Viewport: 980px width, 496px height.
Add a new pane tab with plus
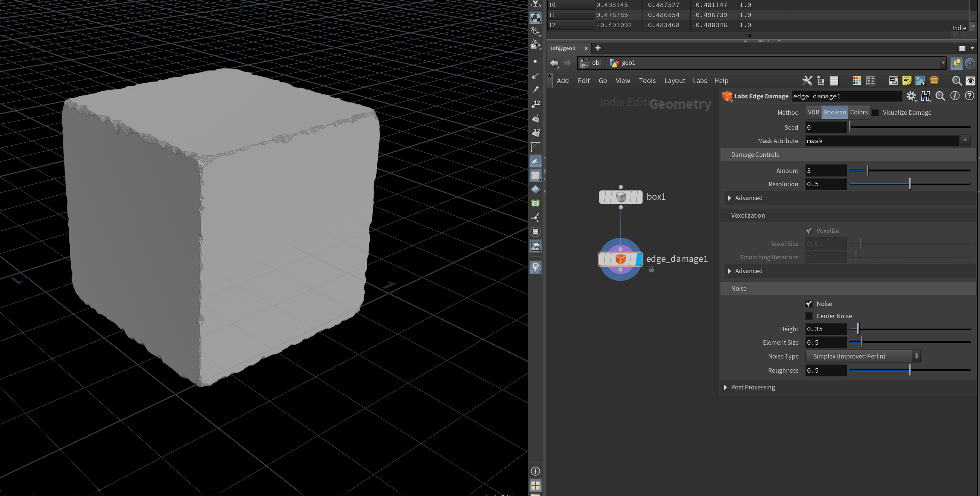pos(598,48)
